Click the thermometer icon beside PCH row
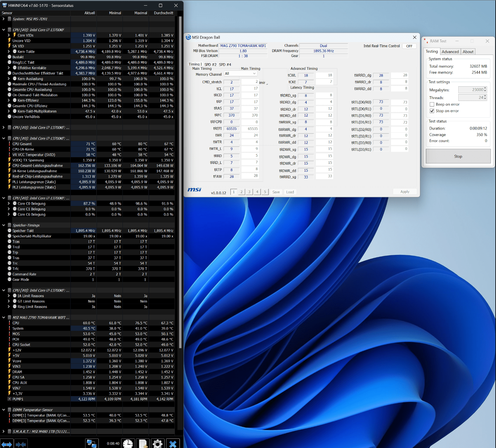The height and width of the screenshot is (448, 496). coord(9,339)
